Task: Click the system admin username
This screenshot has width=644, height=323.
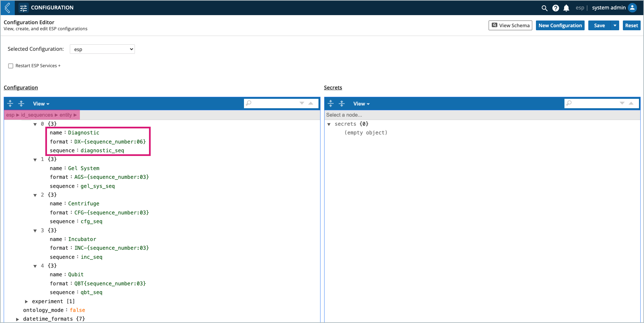Action: (x=609, y=8)
